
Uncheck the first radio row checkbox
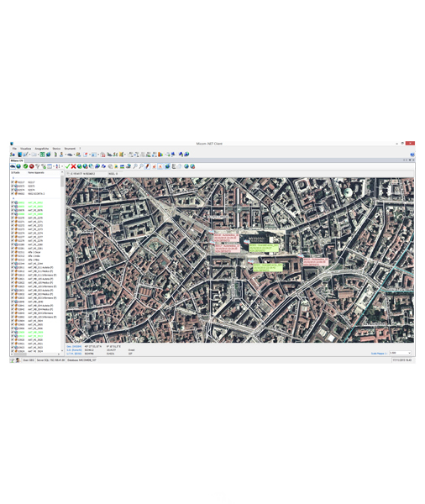click(13, 182)
